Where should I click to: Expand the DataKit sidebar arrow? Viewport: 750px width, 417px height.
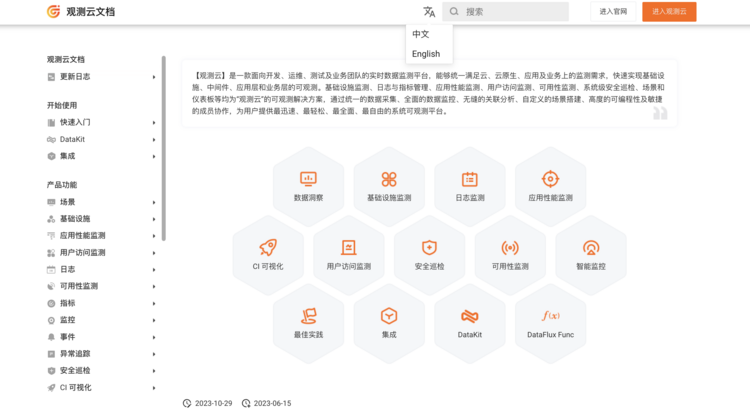point(154,140)
